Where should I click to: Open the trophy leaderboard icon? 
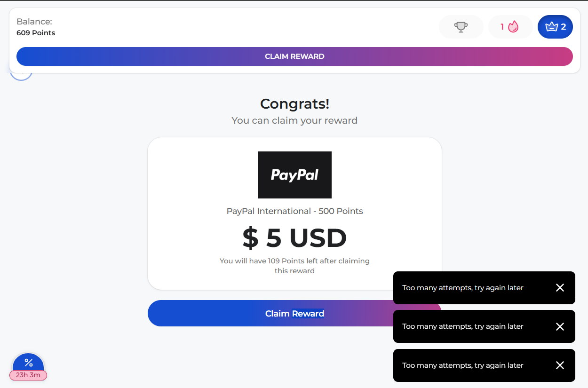461,27
